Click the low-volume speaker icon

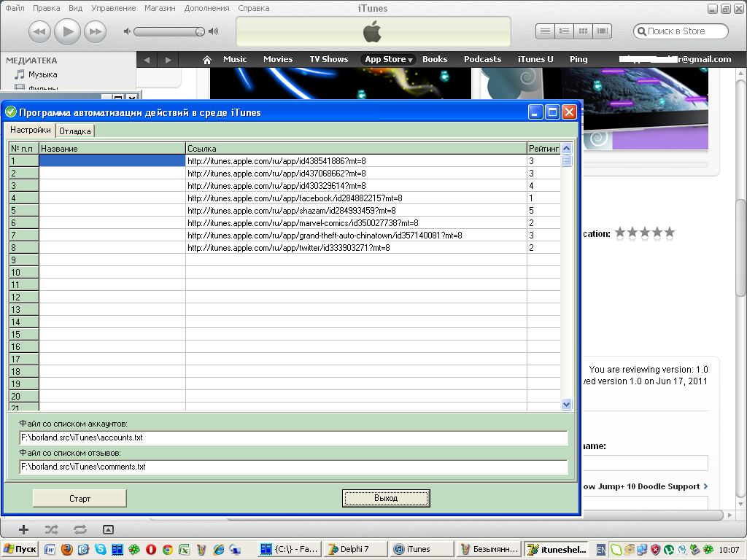click(x=127, y=31)
